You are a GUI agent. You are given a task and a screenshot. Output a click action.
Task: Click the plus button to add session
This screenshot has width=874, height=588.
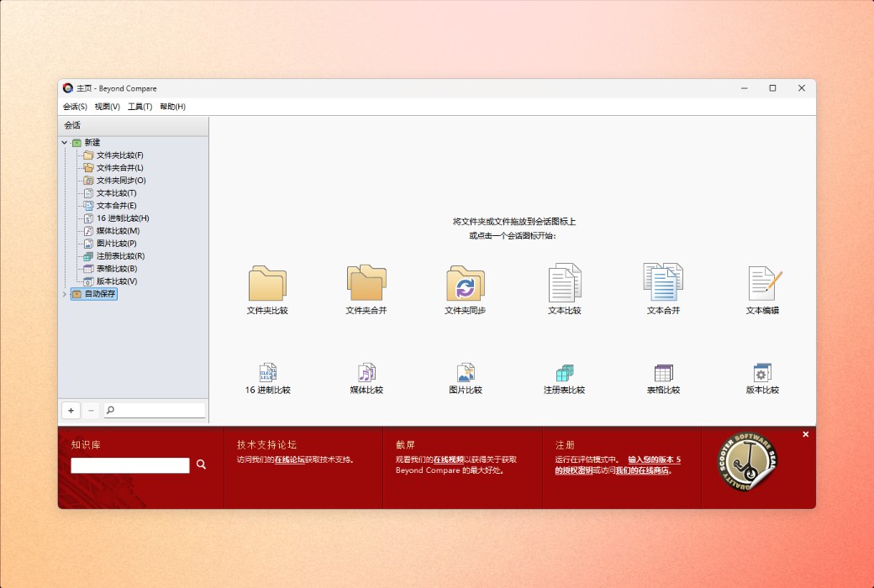tap(71, 411)
